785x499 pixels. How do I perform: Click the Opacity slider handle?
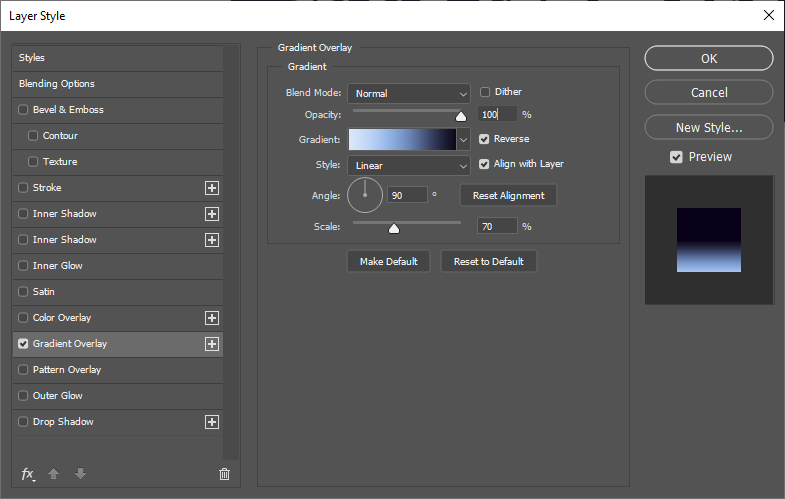point(461,116)
